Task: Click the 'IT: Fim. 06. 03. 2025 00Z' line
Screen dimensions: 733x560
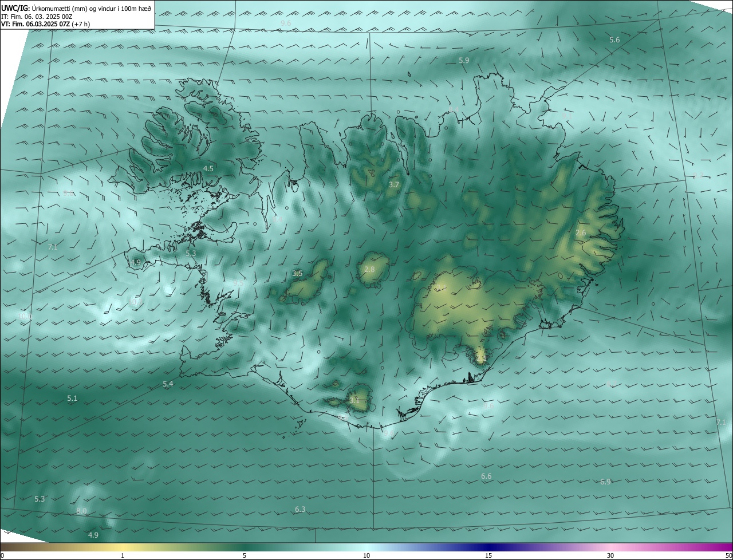Action: (x=36, y=17)
